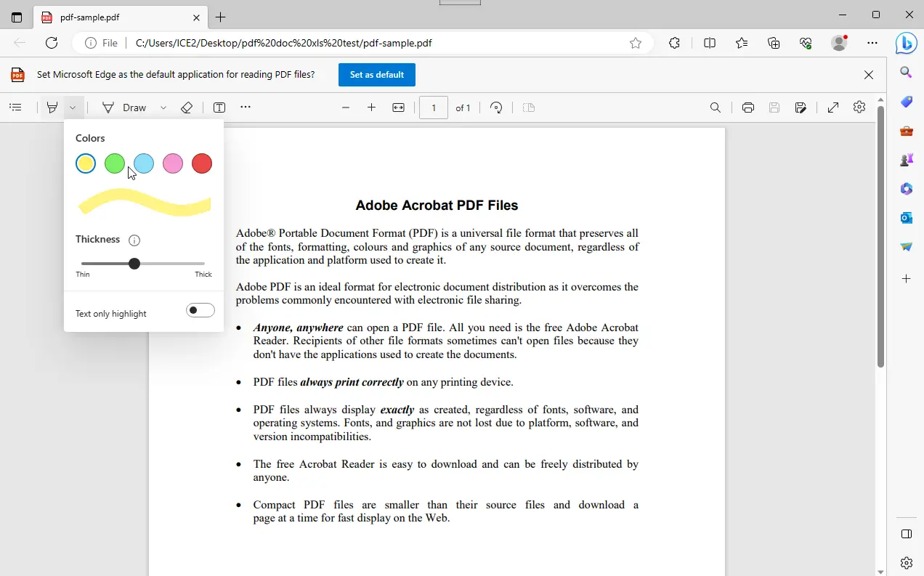Open Bing Copilot chat
924x576 pixels.
tap(906, 43)
